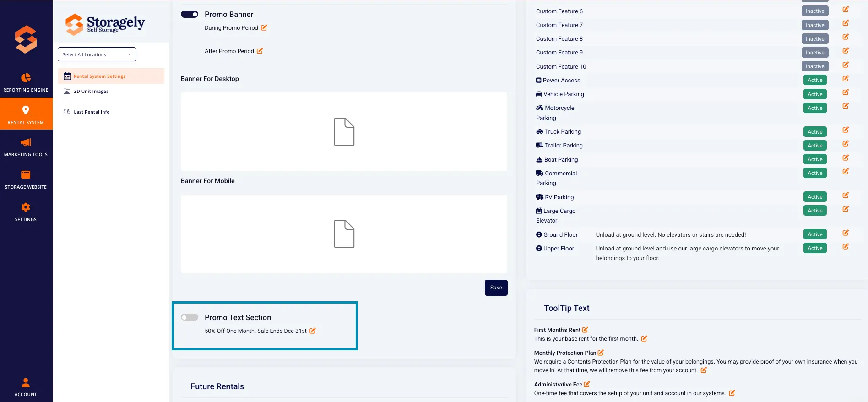Edit the Large Cargo Elevator feature
Viewport: 868px width, 402px height.
tap(846, 209)
